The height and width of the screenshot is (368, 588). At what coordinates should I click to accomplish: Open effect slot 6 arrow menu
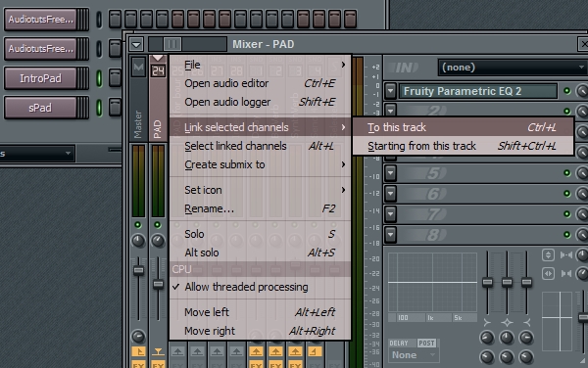[x=390, y=194]
